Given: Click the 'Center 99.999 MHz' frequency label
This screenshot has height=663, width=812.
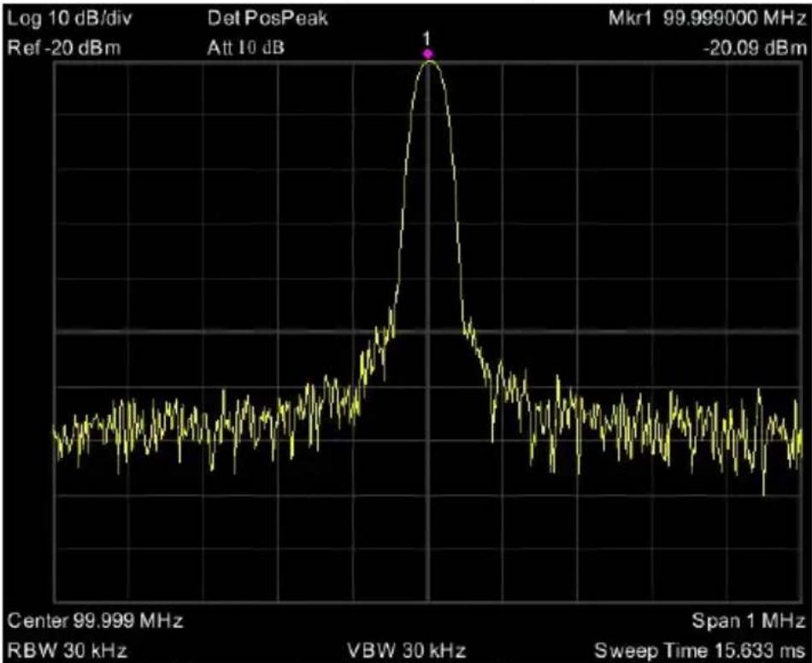Looking at the screenshot, I should 95,620.
